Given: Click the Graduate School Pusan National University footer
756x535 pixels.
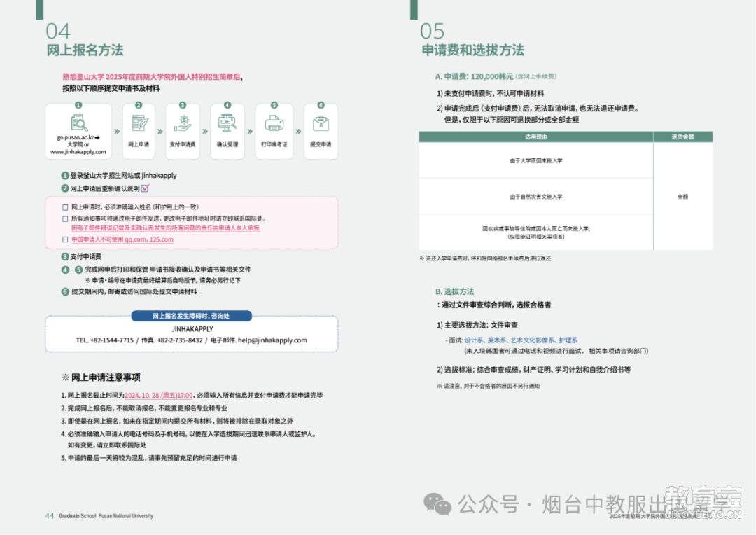Looking at the screenshot, I should click(x=106, y=515).
